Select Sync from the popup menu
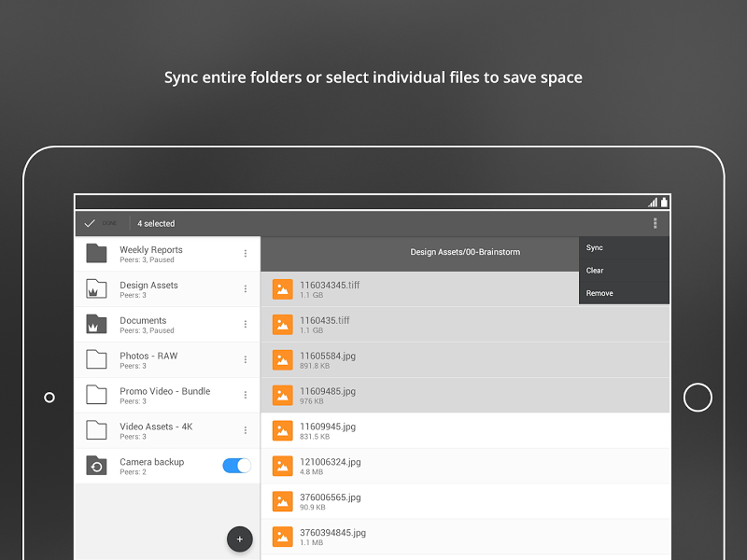 [x=624, y=247]
